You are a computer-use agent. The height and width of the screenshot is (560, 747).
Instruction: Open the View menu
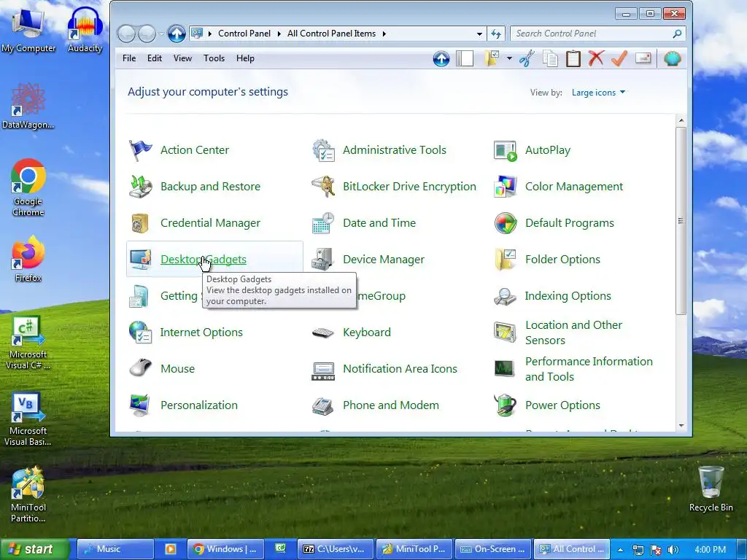pos(182,58)
